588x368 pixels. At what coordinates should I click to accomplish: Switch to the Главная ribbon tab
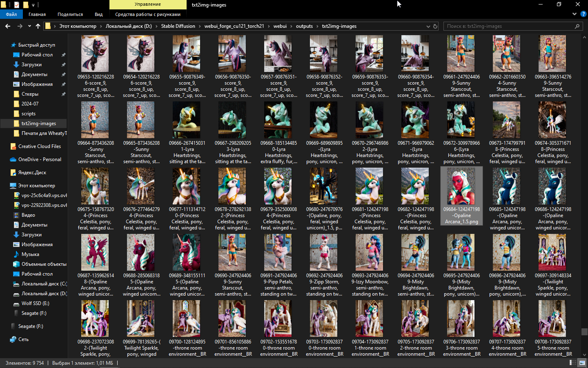pos(37,14)
